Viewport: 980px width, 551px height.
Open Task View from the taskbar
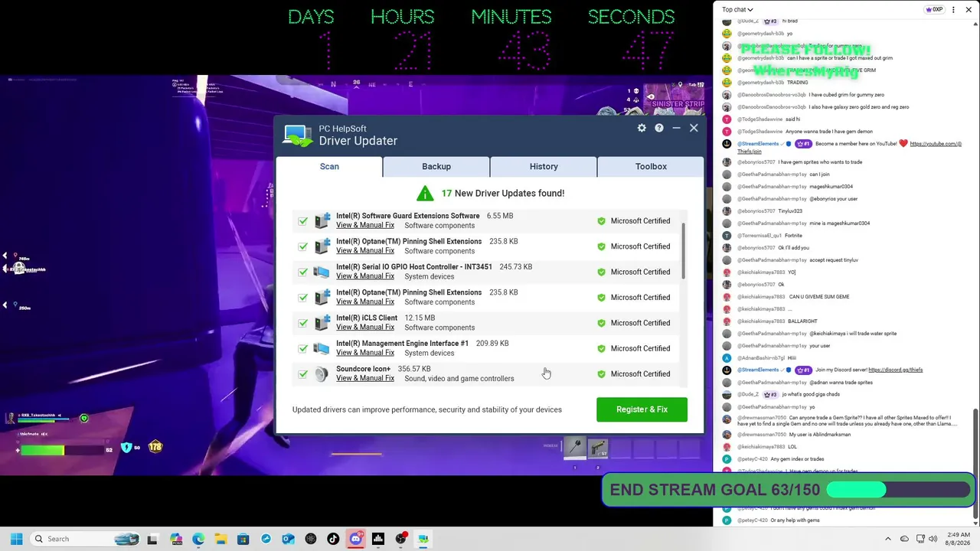(152, 539)
